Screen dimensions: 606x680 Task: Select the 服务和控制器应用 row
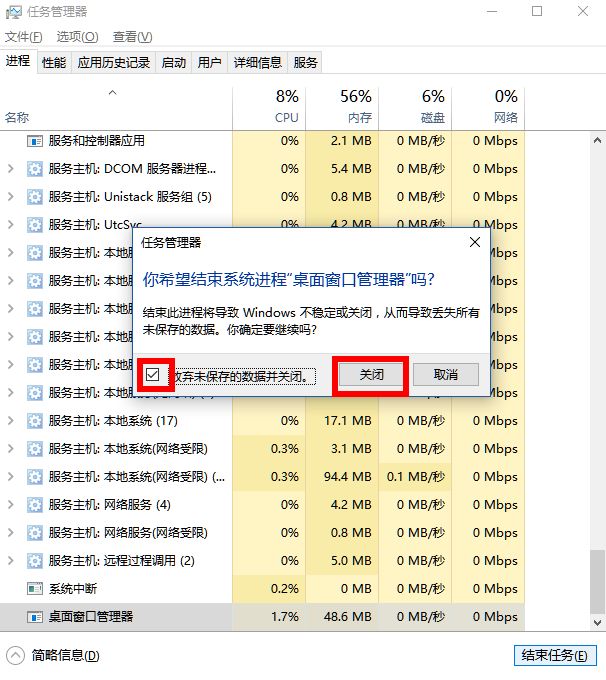click(262, 141)
